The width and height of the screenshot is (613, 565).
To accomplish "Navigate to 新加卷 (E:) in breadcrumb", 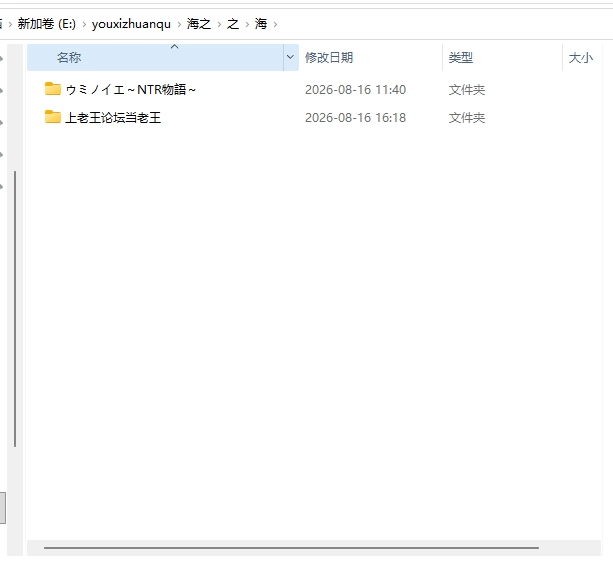I will pyautogui.click(x=47, y=24).
